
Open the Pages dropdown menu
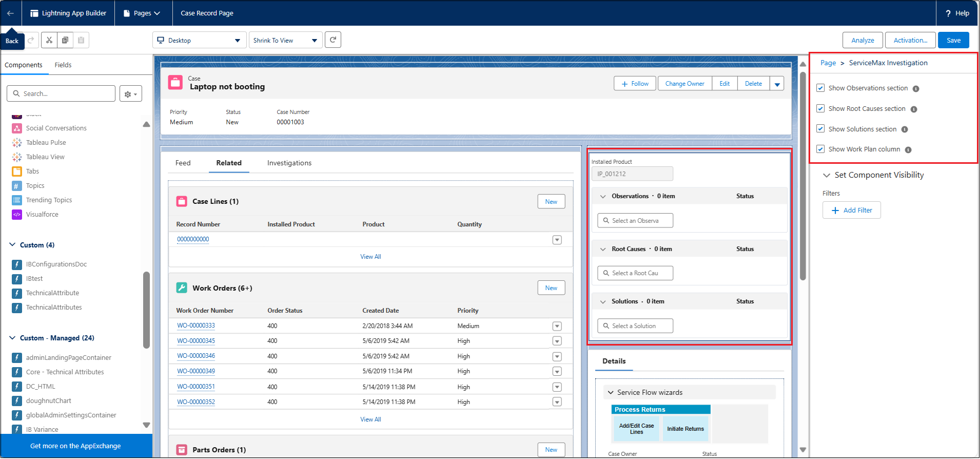pos(142,13)
